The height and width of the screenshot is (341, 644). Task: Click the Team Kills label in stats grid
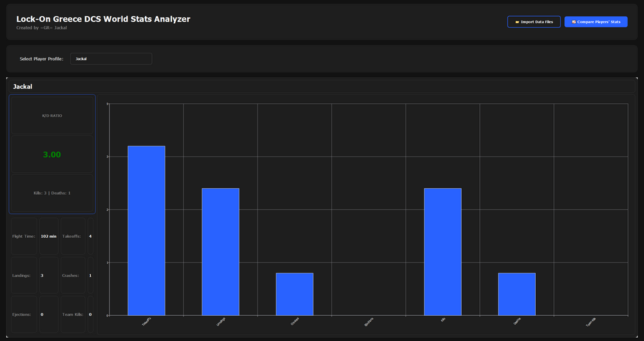click(x=73, y=315)
